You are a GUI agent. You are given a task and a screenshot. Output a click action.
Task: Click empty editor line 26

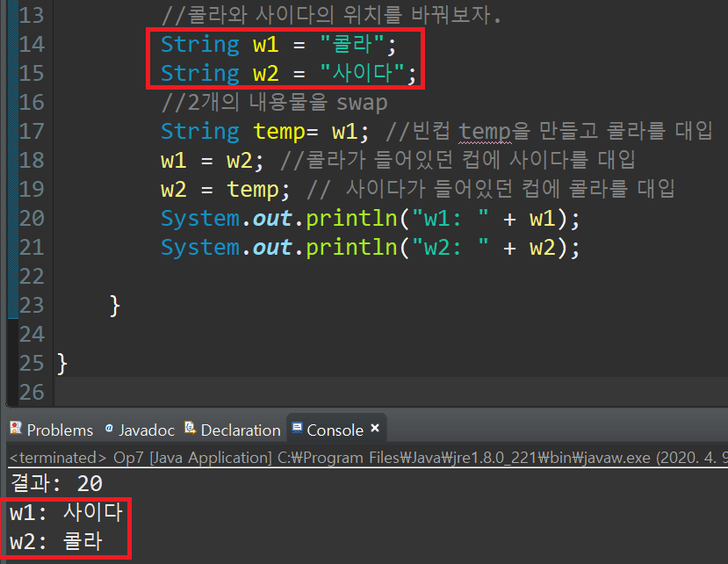point(390,393)
